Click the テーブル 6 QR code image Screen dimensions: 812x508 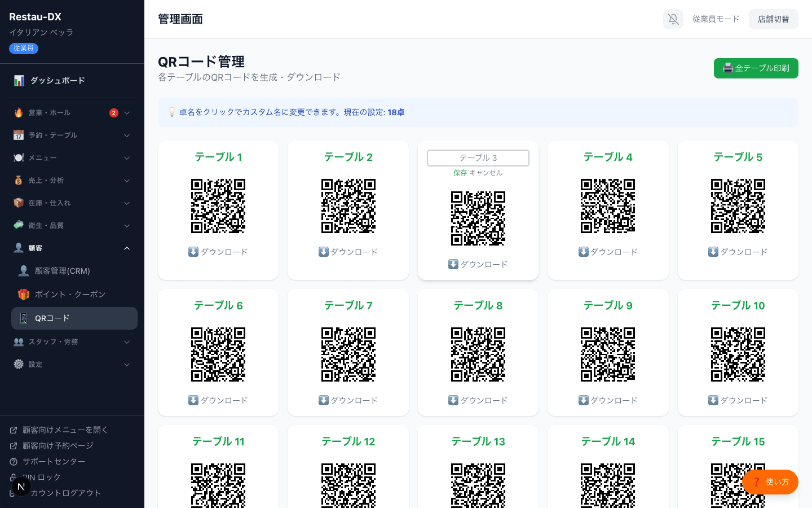pyautogui.click(x=218, y=354)
